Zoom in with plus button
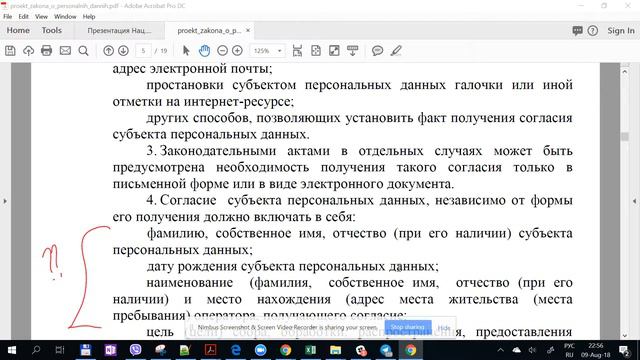This screenshot has height=360, width=640. 237,51
